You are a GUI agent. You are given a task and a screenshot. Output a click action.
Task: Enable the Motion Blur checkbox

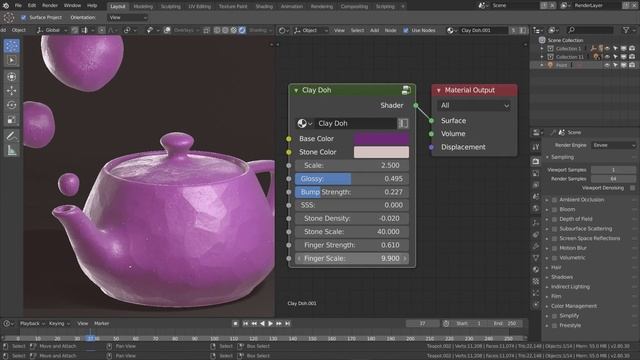(x=554, y=248)
